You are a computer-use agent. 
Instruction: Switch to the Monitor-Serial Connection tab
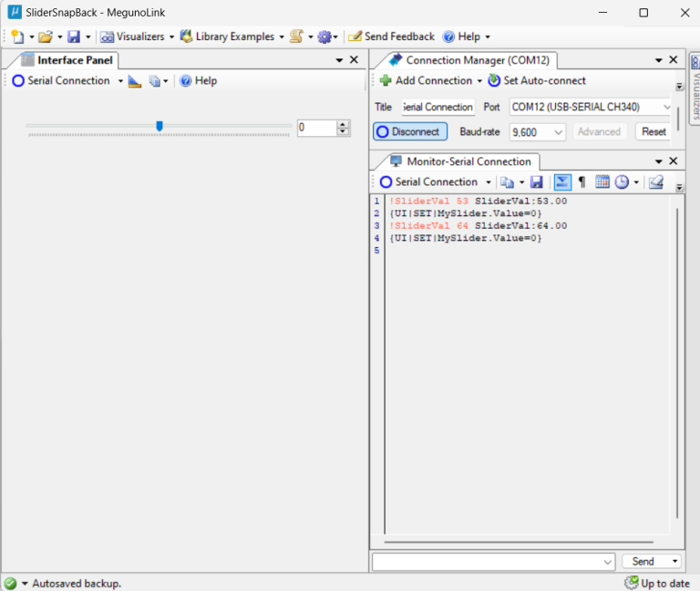coord(460,161)
